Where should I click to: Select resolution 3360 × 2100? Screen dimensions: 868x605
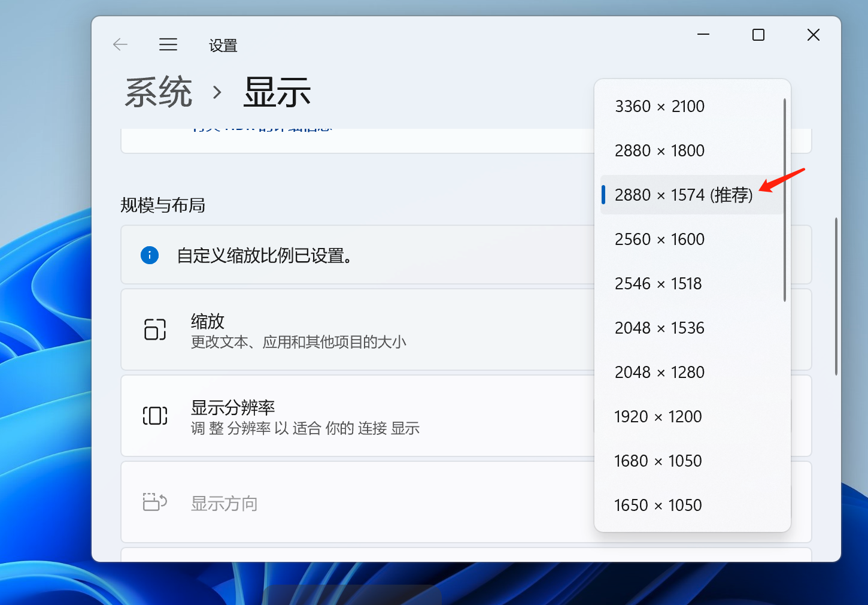[x=692, y=107]
